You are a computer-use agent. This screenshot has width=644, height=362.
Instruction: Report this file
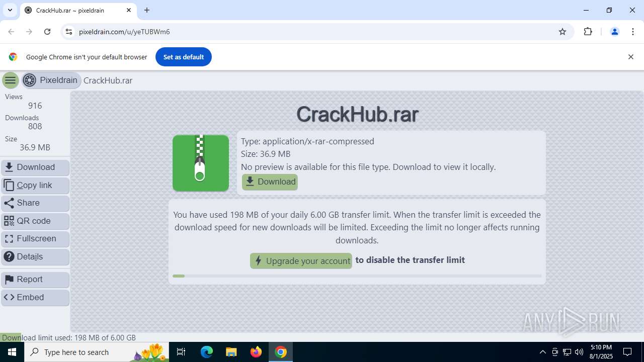(x=35, y=280)
